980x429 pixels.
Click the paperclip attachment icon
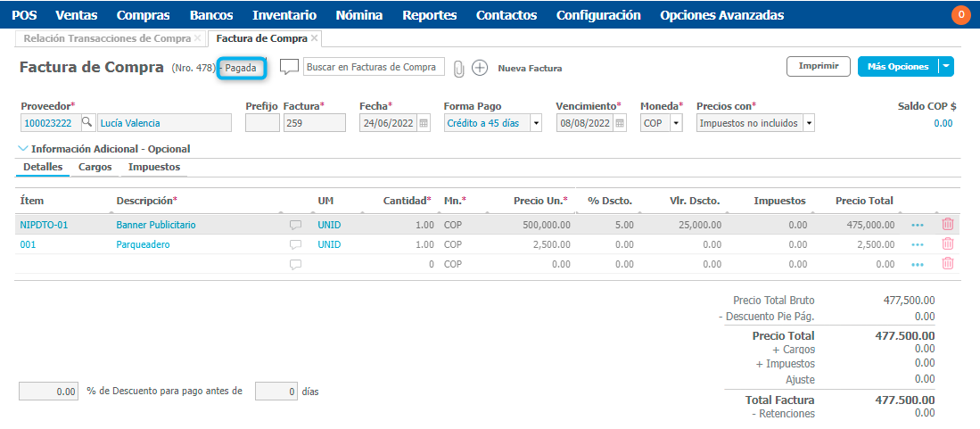pos(459,68)
